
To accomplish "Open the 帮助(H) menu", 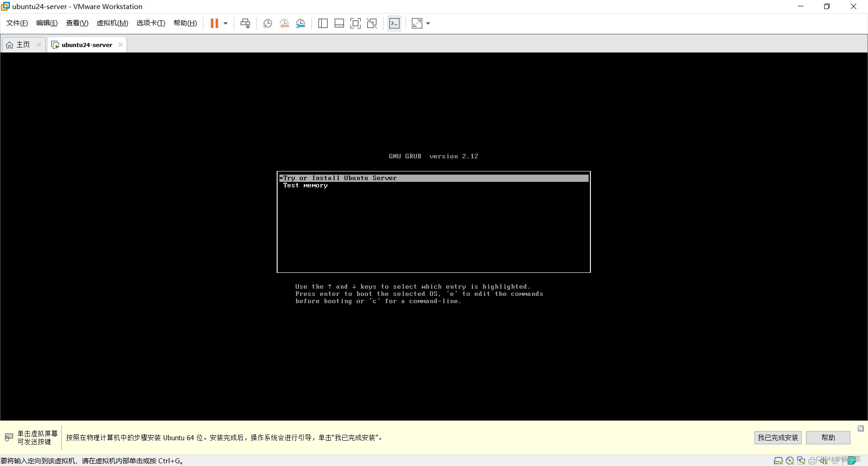I will pyautogui.click(x=185, y=23).
